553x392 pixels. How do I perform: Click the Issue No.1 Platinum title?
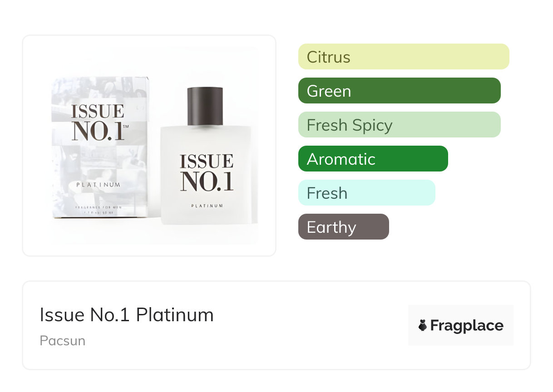click(x=127, y=315)
